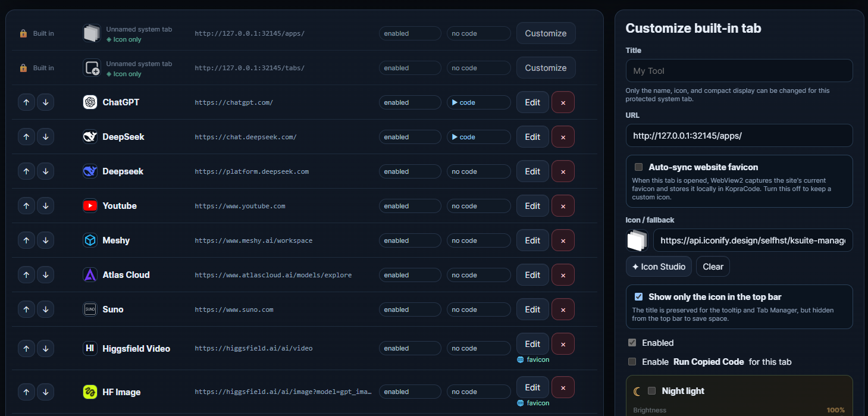868x416 pixels.
Task: Move Atlas Cloud tab up
Action: pos(26,275)
